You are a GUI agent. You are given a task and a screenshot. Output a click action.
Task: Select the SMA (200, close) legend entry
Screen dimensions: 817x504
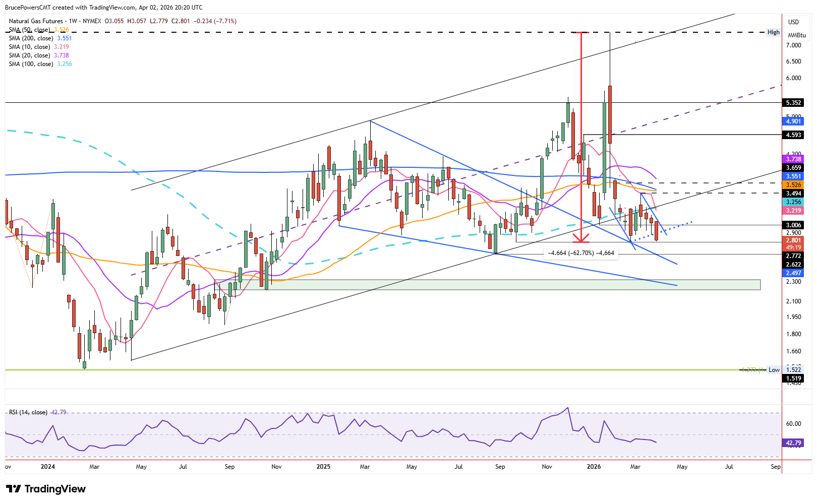[x=40, y=38]
